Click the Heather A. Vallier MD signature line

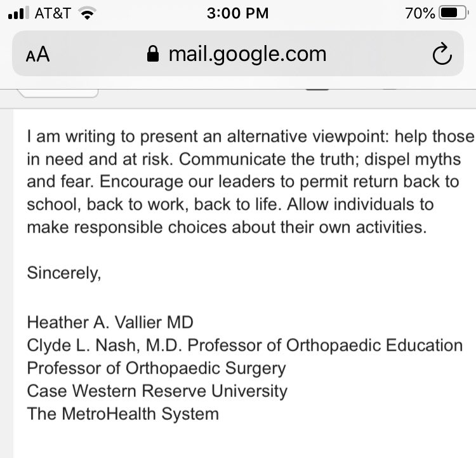point(110,323)
